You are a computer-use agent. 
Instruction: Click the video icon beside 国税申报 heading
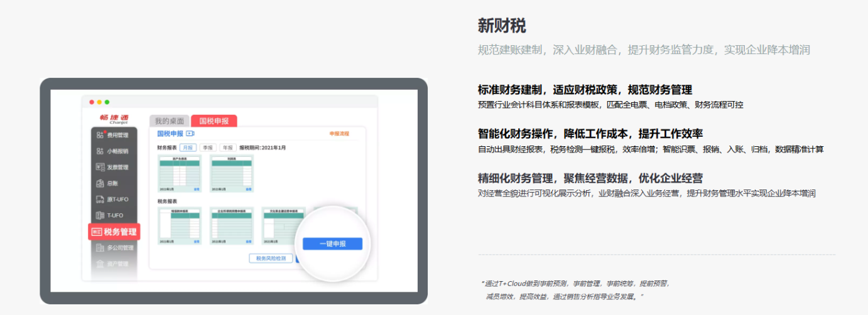[x=190, y=134]
